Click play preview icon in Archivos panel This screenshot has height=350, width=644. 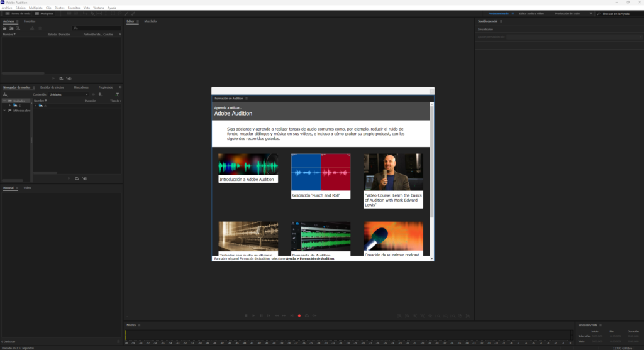click(53, 79)
